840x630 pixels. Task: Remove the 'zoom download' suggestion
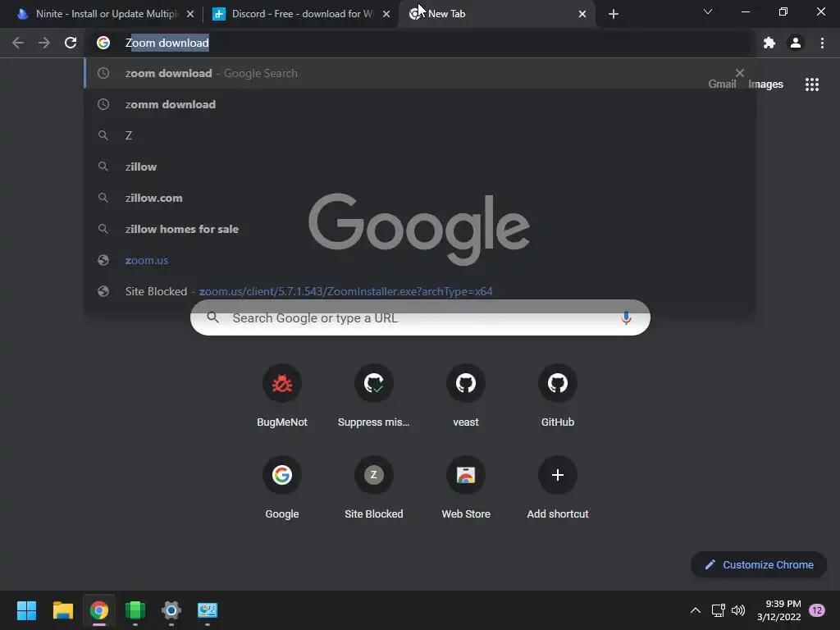click(740, 72)
